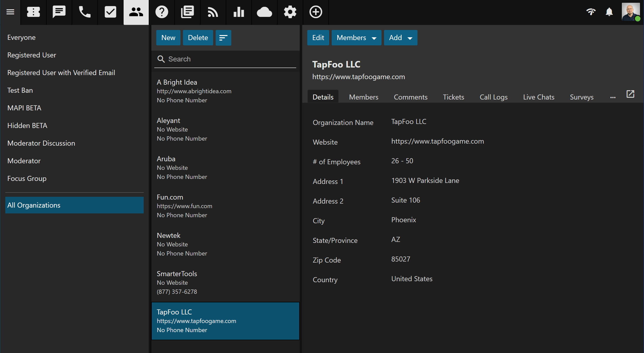Select the Moderator Discussion group

[74, 143]
